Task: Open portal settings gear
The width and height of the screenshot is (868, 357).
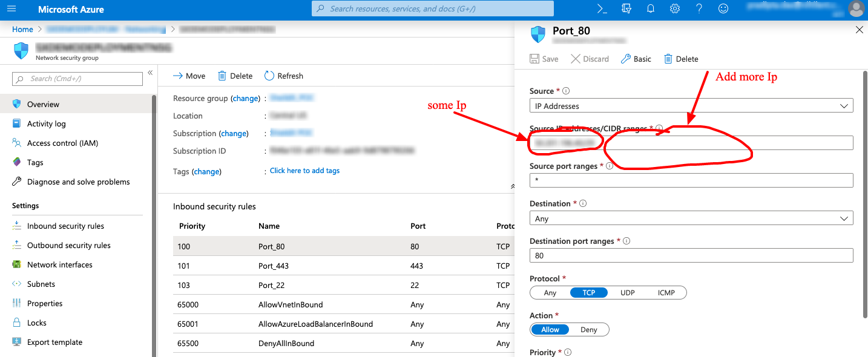Action: tap(675, 9)
